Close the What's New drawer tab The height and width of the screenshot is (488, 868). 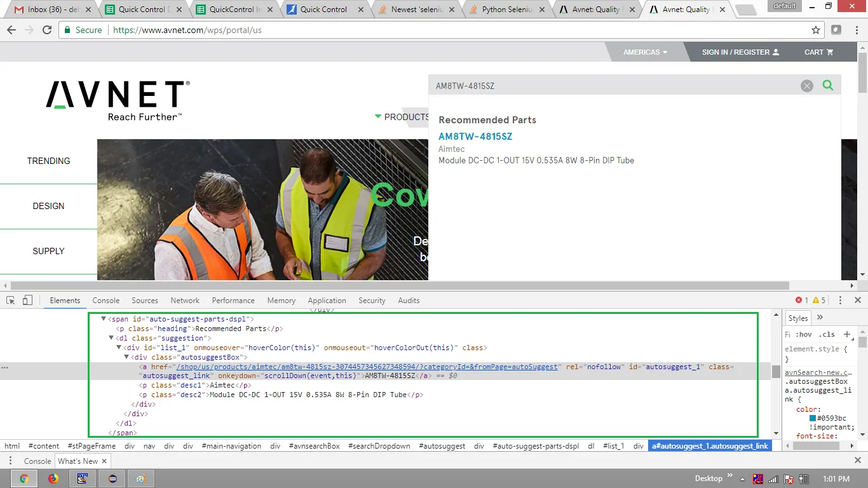[104, 461]
